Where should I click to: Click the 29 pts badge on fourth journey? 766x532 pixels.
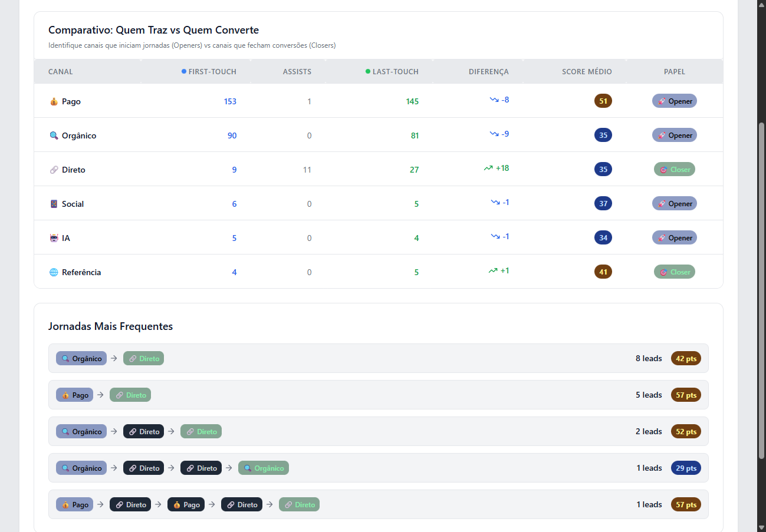(x=686, y=468)
